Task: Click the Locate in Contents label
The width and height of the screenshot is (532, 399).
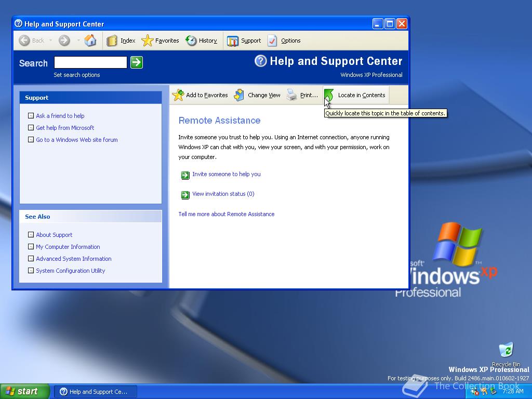Action: (x=362, y=96)
